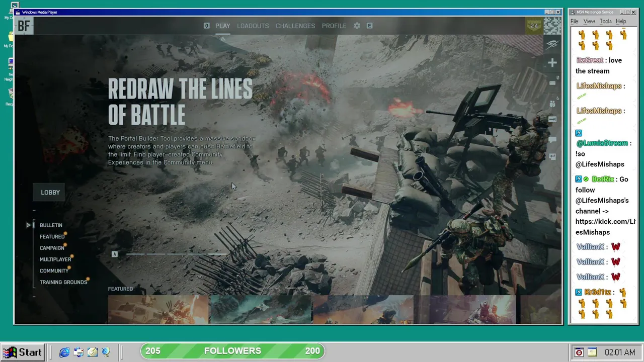Select CAMPAIGN in the left menu

tap(52, 248)
